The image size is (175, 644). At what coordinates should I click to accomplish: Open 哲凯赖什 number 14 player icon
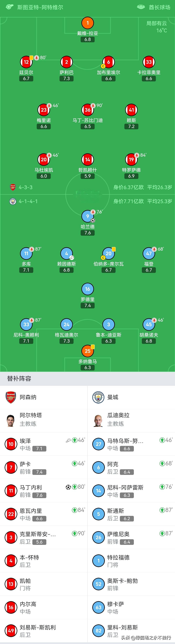point(87,159)
